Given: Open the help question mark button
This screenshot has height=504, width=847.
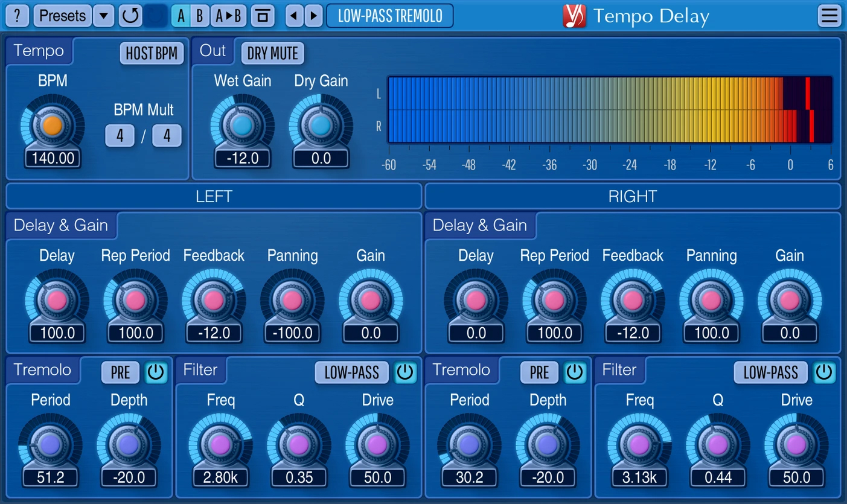Looking at the screenshot, I should (x=18, y=16).
